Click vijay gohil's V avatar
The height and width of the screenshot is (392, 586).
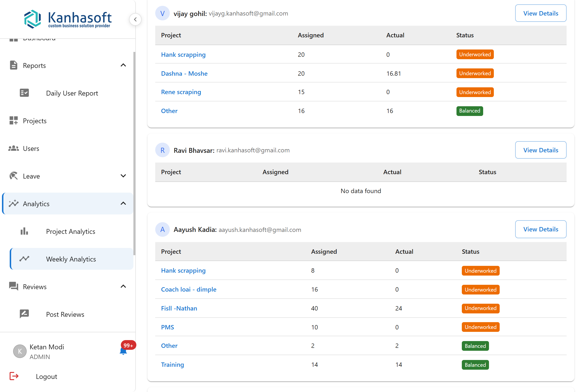[163, 13]
